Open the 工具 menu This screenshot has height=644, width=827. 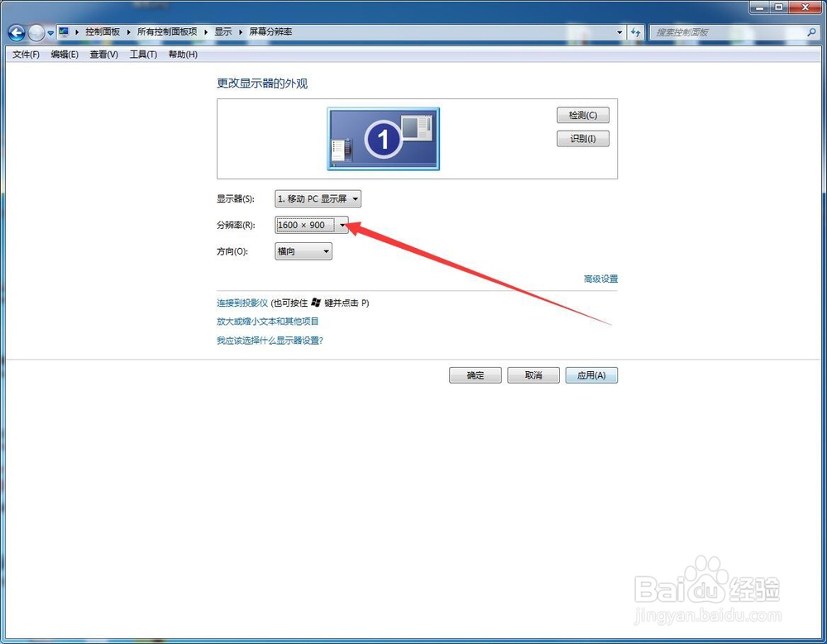143,55
